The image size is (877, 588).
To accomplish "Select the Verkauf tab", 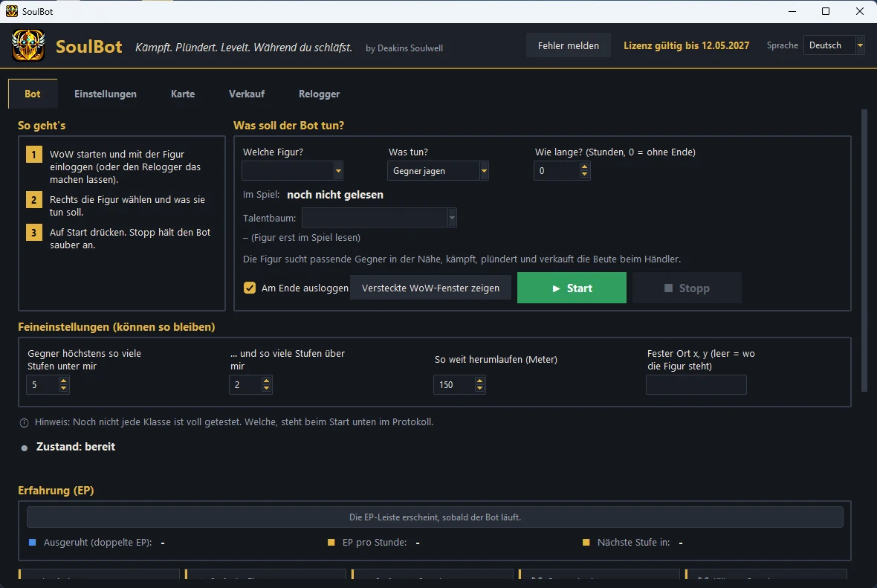I will (x=247, y=94).
